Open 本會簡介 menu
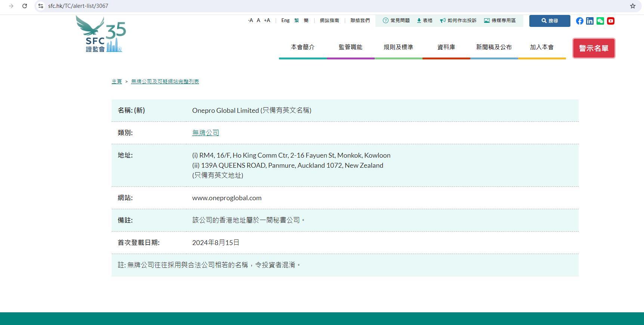Viewport: 644px width, 325px height. point(303,47)
